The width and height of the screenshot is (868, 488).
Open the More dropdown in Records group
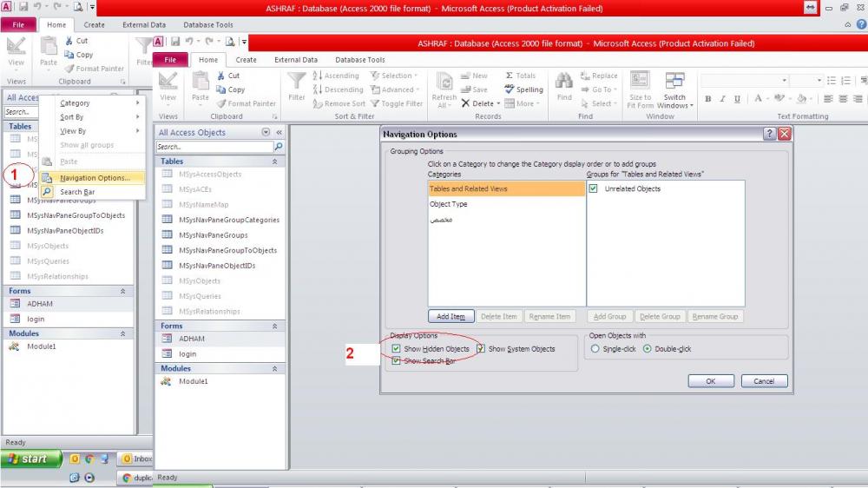[x=522, y=103]
